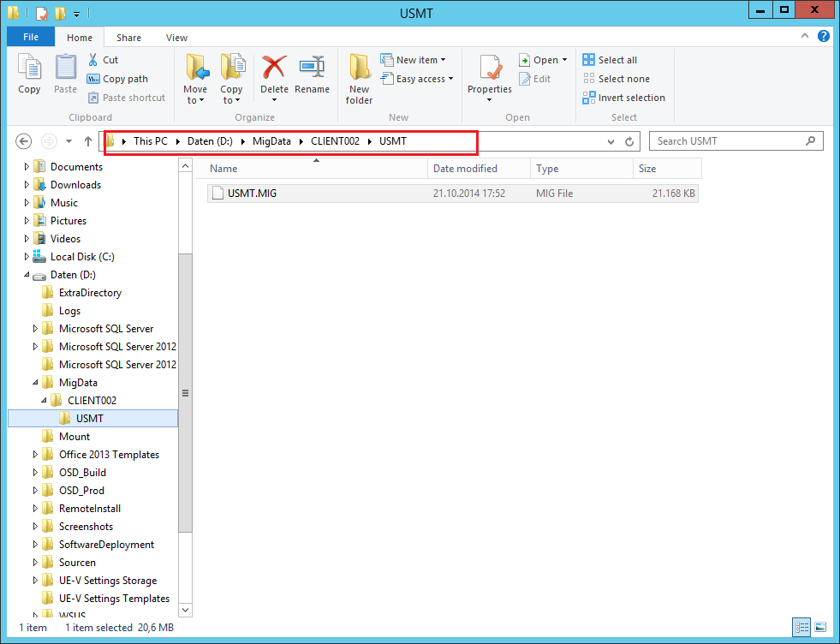This screenshot has width=840, height=644.
Task: Open the File menu tab
Action: (x=31, y=37)
